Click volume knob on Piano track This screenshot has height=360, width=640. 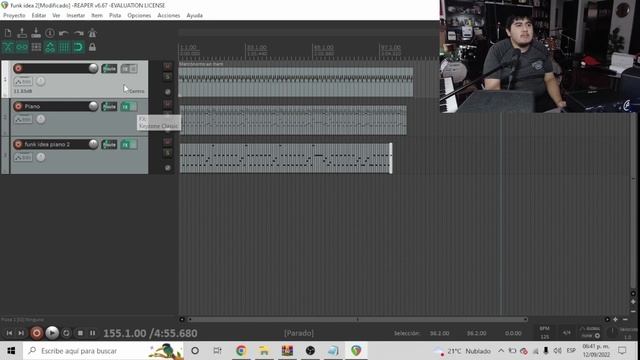93,107
